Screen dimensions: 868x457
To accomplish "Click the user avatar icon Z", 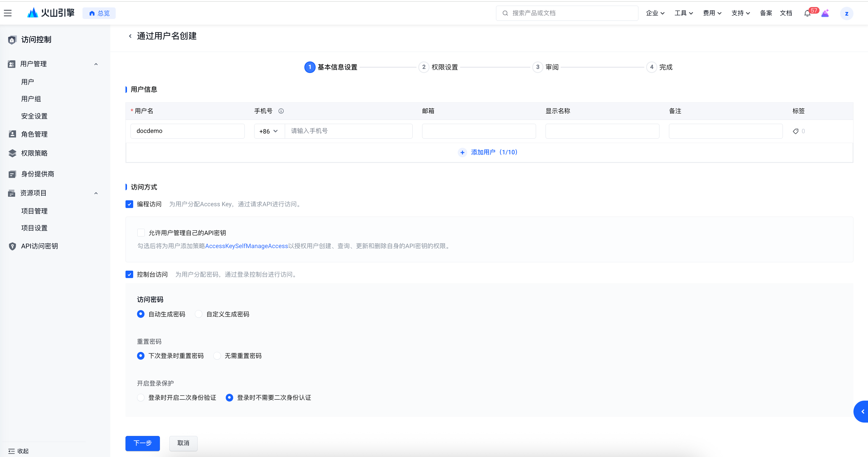I will tap(846, 13).
